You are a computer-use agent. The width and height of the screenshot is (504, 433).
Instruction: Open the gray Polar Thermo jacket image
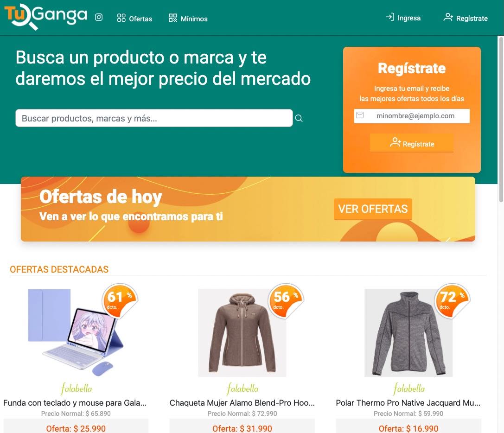pos(408,333)
